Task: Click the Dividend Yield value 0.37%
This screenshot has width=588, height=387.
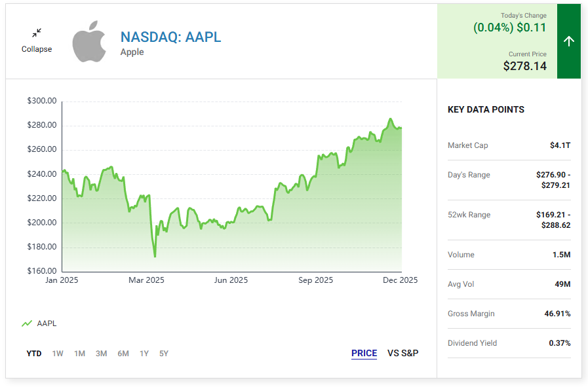Action: click(x=560, y=343)
